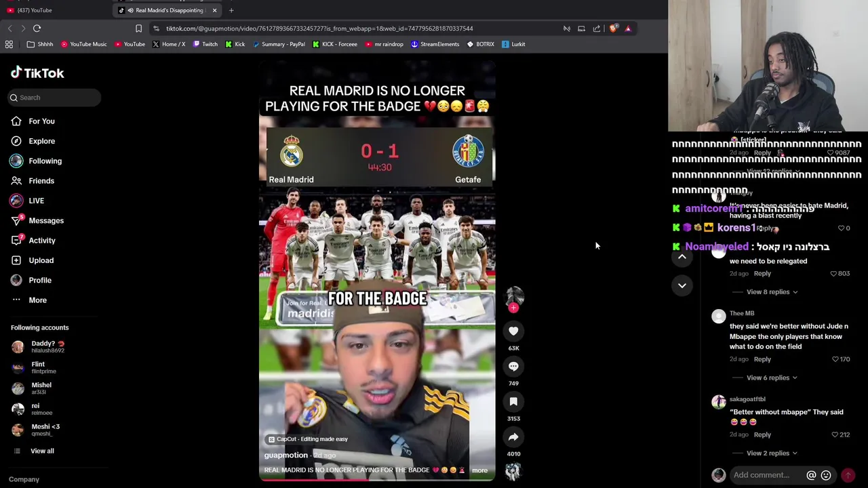
Task: Reply to 'we need to be relegated' comment
Action: (x=762, y=274)
